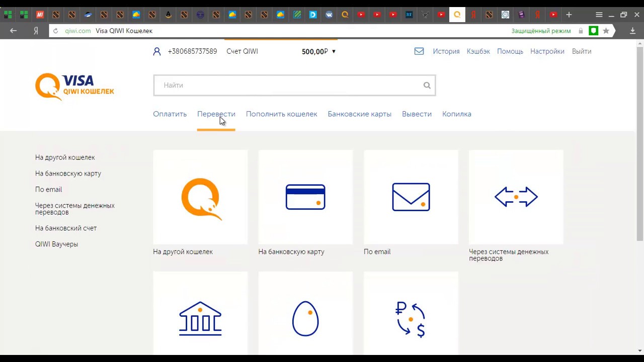Open downloads with the download arrow icon
The height and width of the screenshot is (362, 644).
coord(633,31)
